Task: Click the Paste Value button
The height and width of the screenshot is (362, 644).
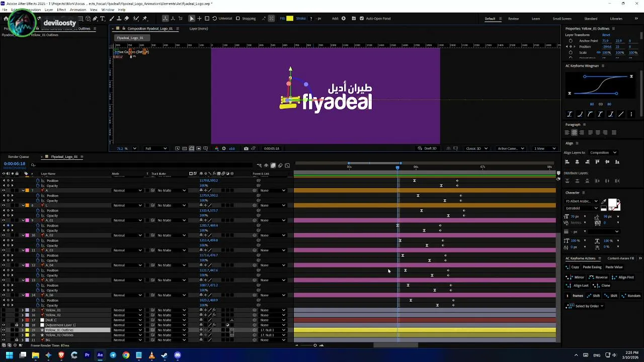Action: coord(614,267)
